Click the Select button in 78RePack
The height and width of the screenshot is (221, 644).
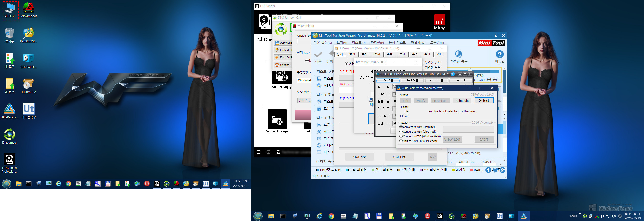[484, 100]
